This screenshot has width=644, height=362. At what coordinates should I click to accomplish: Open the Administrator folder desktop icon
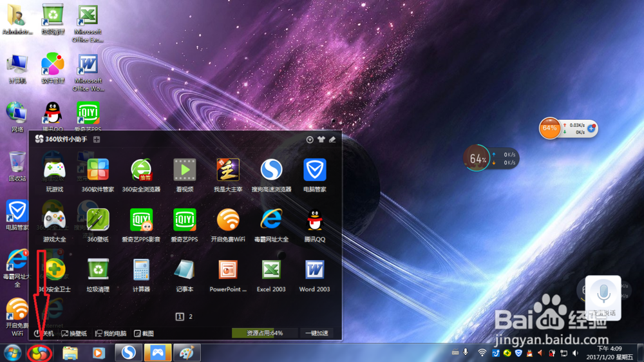pos(17,19)
